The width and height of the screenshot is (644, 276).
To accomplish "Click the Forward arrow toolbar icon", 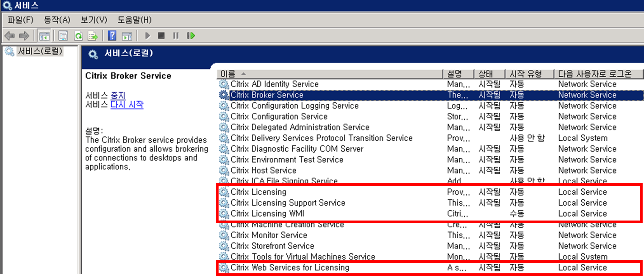I will pyautogui.click(x=24, y=36).
